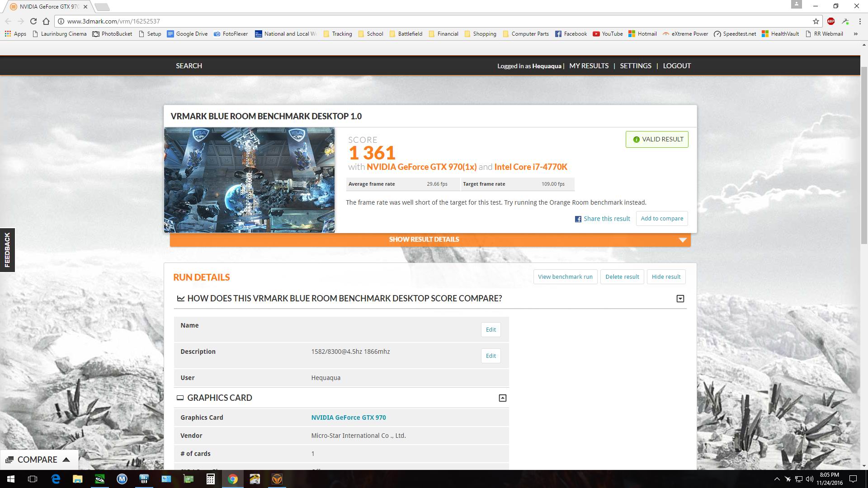This screenshot has height=488, width=868.
Task: Open the PhotoBucket bookmark
Action: pos(112,34)
